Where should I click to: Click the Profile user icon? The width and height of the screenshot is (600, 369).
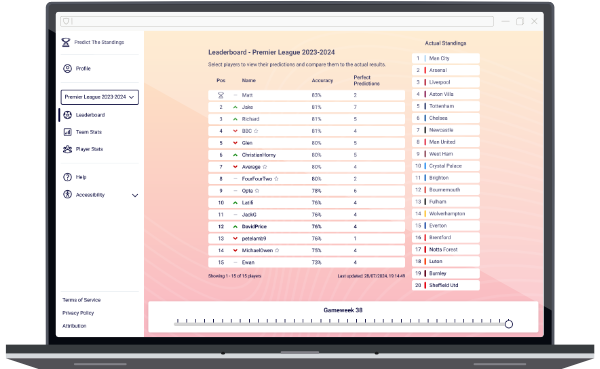67,69
